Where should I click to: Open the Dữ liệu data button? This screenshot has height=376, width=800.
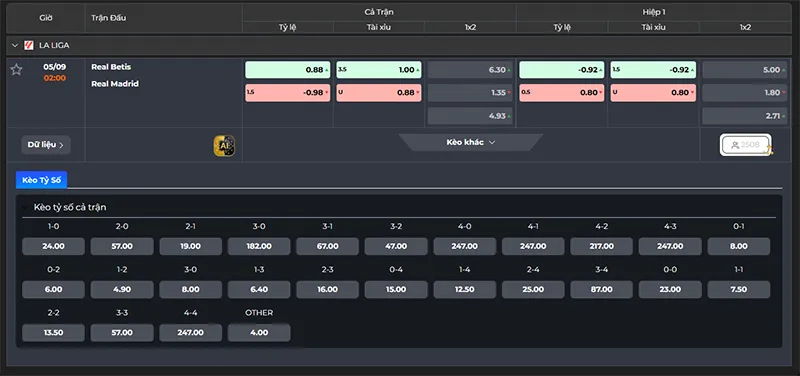coord(46,145)
